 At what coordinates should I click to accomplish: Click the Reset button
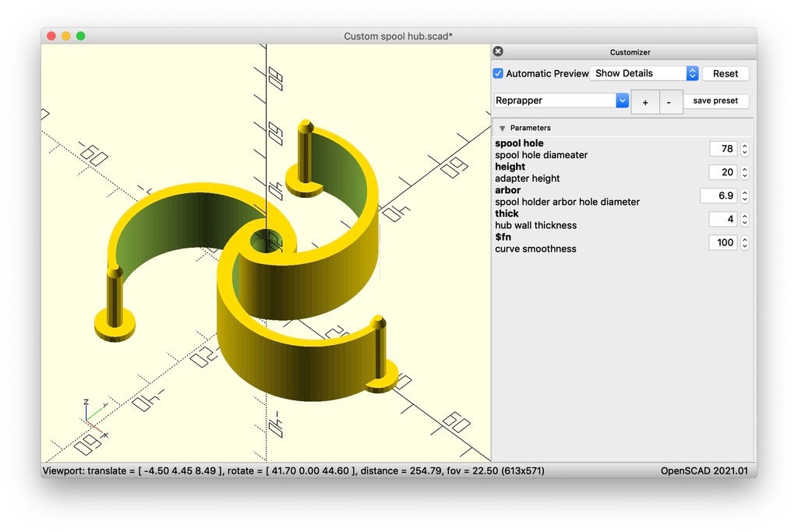click(x=725, y=73)
